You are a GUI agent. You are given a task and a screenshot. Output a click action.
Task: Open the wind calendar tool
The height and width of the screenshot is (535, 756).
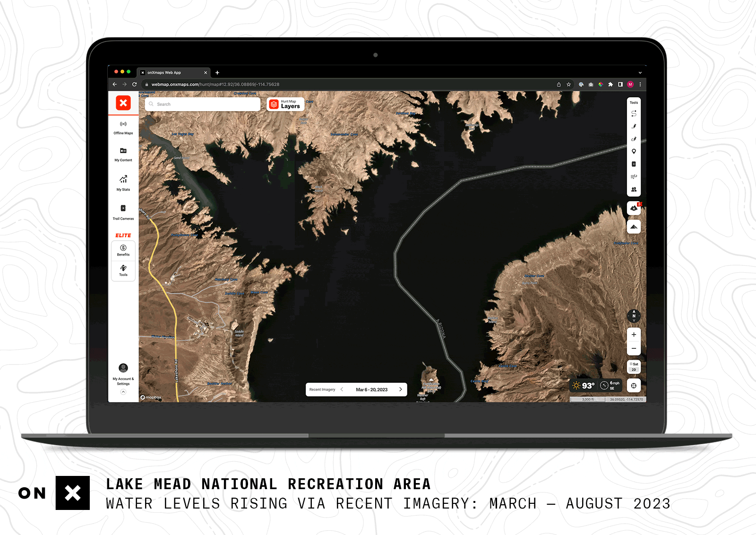click(x=634, y=177)
